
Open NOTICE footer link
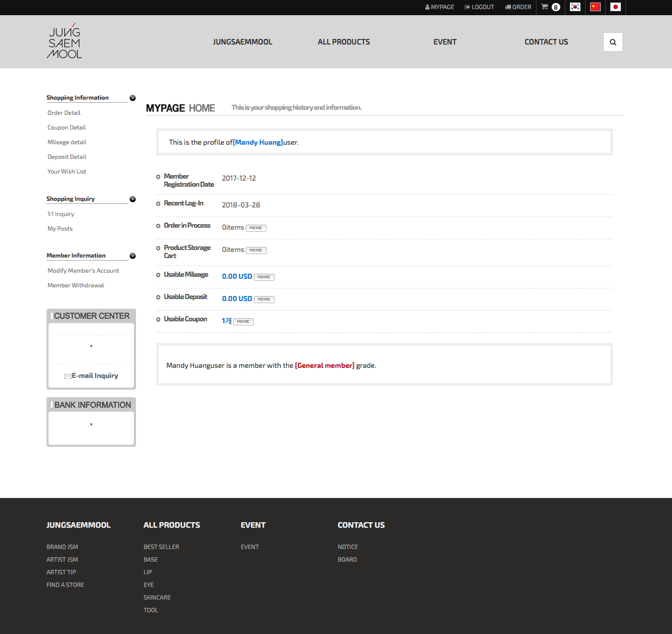click(348, 547)
